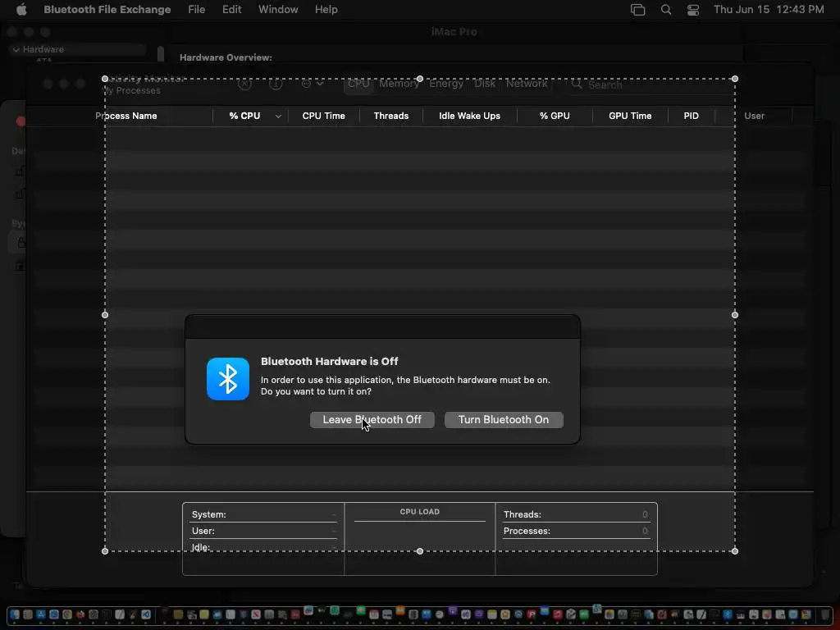This screenshot has height=630, width=840.
Task: Sort by the PID column
Action: pyautogui.click(x=691, y=116)
